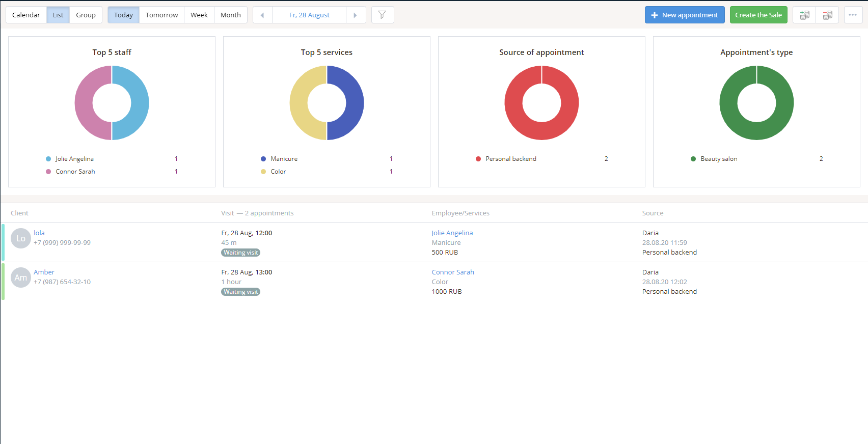Open the three-dots more options menu

[x=853, y=15]
